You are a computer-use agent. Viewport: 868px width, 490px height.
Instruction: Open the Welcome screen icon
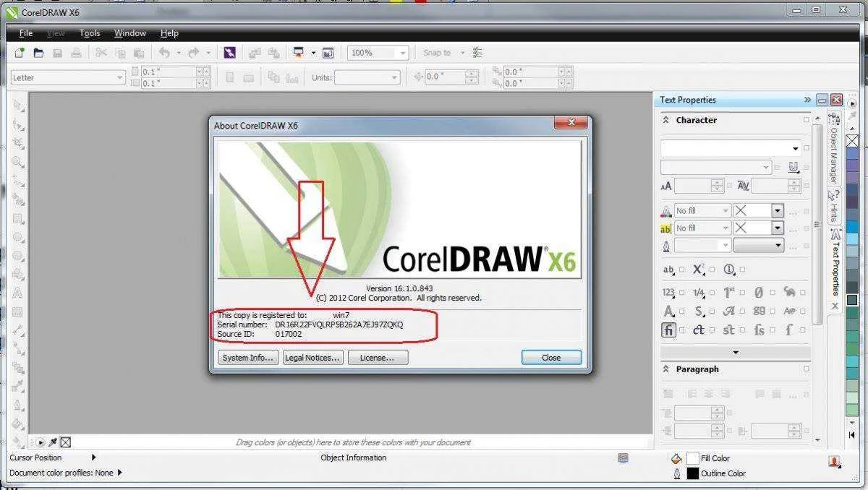coord(328,53)
